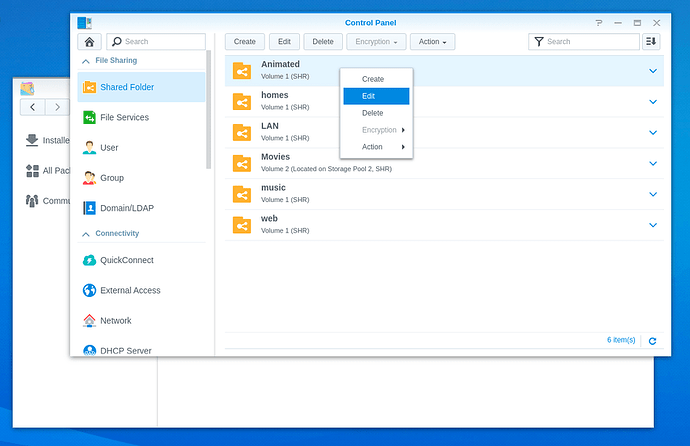
Task: Open QuickConnect settings
Action: point(141,260)
